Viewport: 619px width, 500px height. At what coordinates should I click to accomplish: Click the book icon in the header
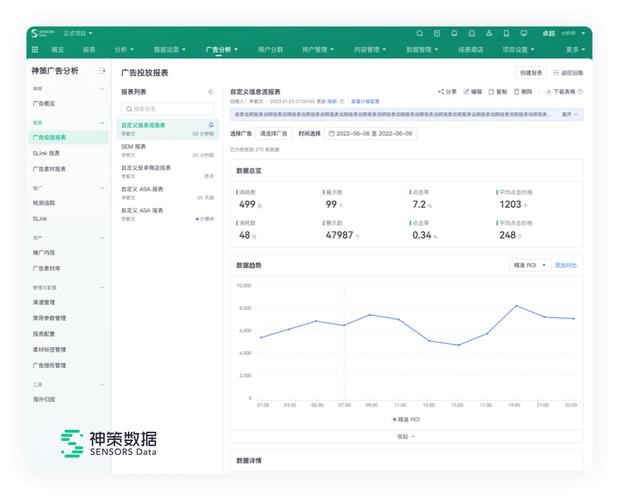point(471,33)
